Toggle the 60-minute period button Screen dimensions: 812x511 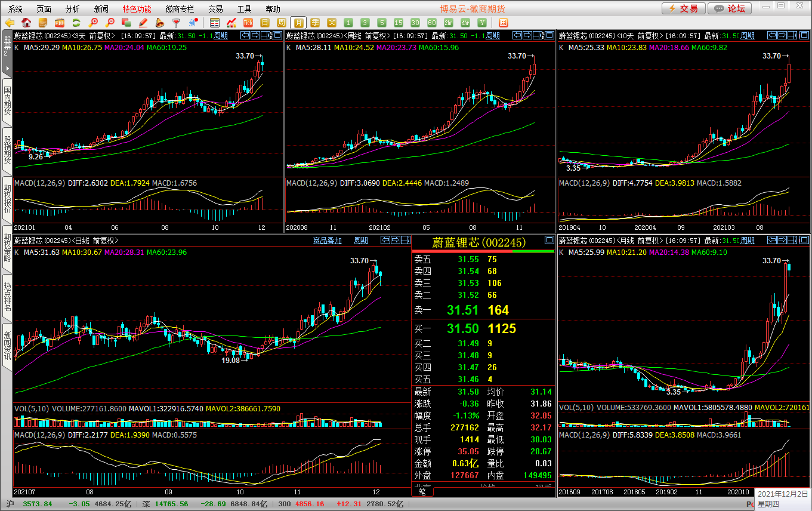432,23
